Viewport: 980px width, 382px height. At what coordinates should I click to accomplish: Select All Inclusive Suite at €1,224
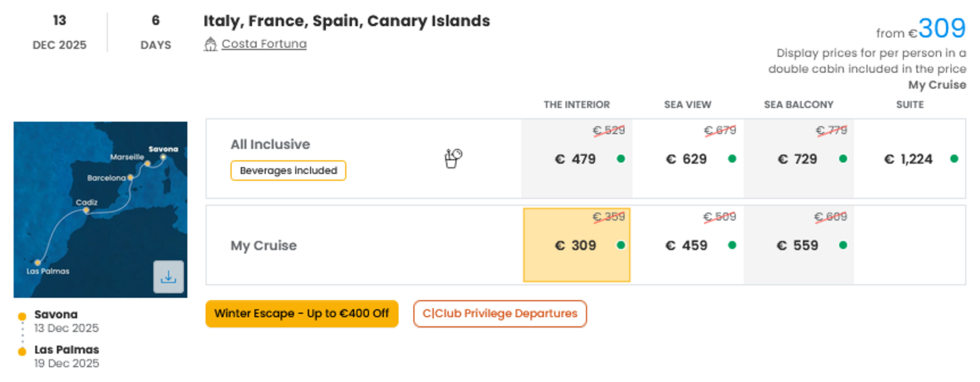[910, 159]
